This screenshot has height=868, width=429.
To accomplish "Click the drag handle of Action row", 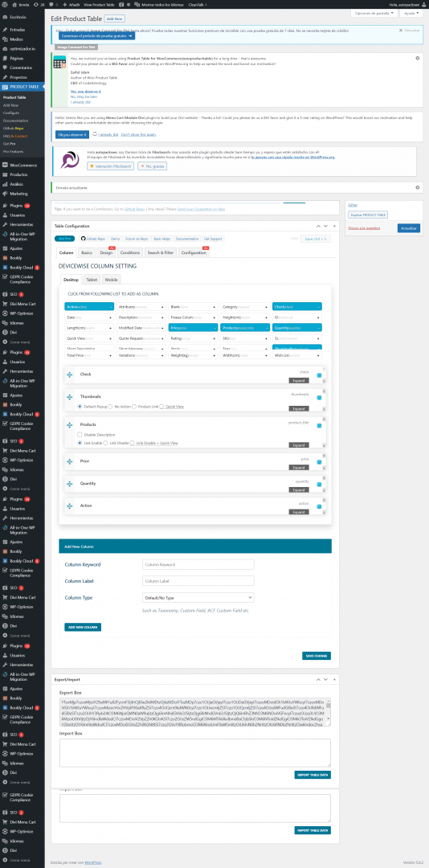I will point(70,506).
